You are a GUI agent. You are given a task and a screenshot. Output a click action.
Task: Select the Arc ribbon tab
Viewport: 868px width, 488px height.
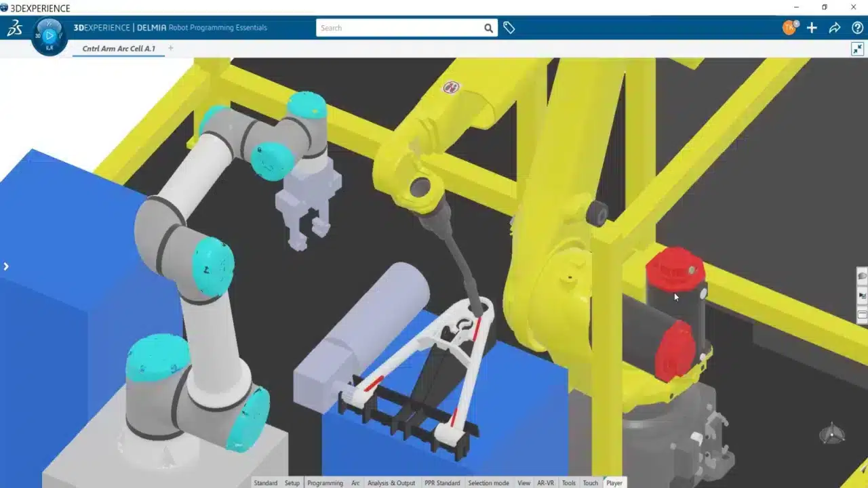(355, 483)
